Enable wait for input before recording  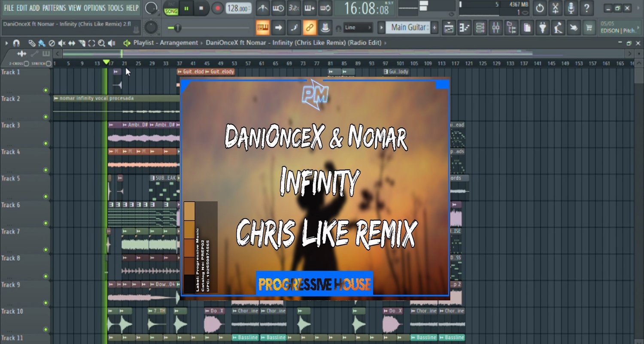tap(278, 8)
